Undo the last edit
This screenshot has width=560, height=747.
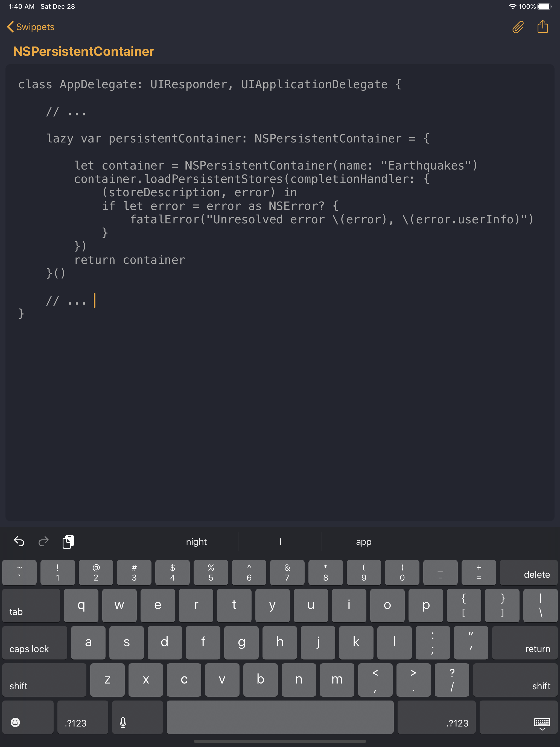(x=19, y=542)
